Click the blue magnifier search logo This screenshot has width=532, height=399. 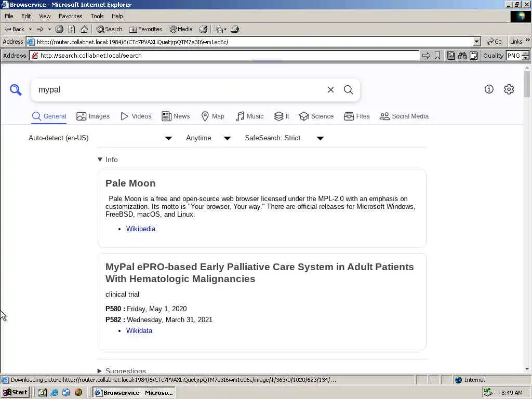(16, 90)
